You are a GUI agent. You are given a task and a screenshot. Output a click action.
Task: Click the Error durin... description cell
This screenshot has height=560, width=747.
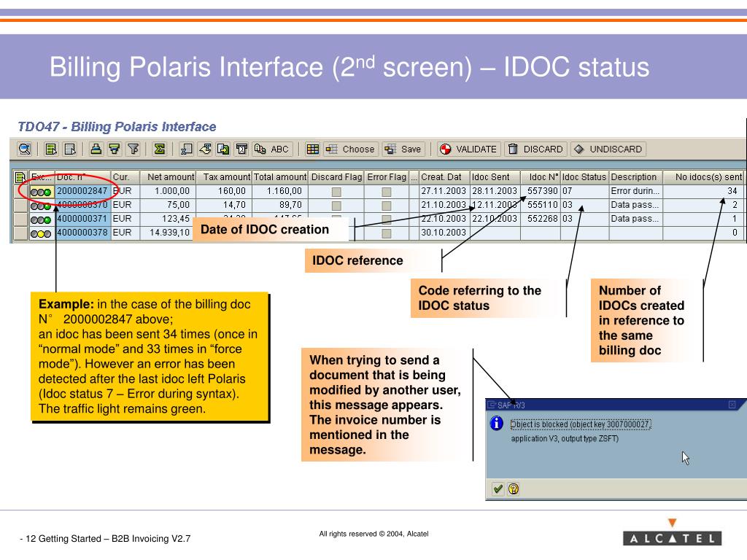click(635, 191)
